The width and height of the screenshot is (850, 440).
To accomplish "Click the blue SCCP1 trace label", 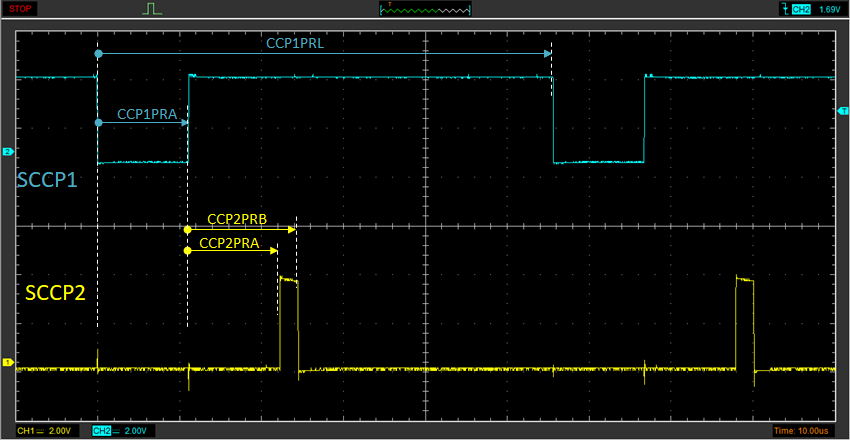I will (47, 180).
